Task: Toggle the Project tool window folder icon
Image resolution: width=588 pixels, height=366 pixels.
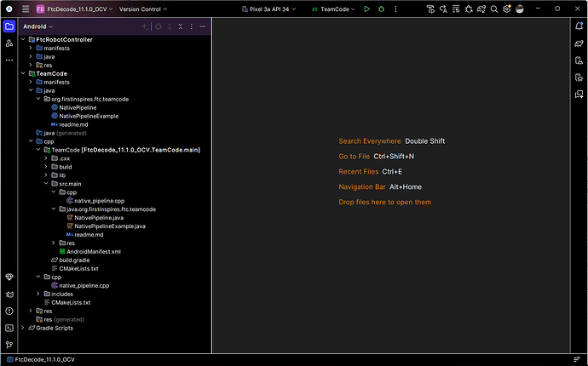Action: [9, 26]
